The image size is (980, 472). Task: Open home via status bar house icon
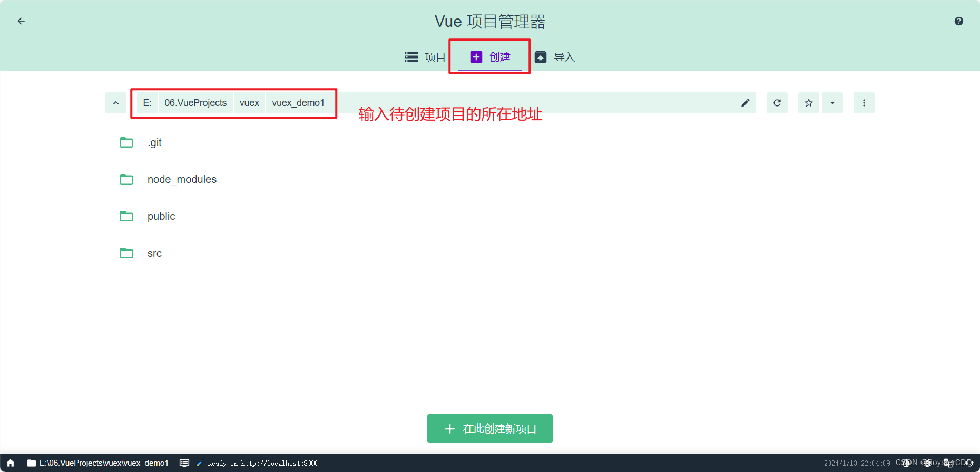point(11,463)
